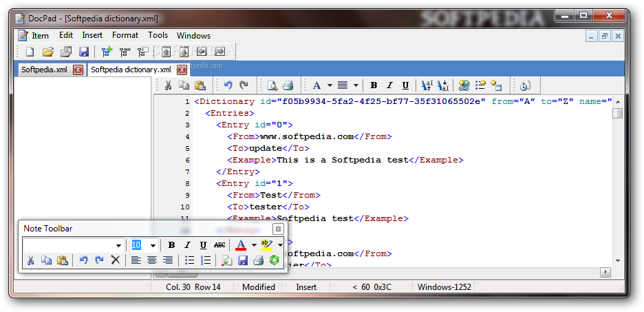The image size is (644, 312).
Task: Click the move item down arrow icon
Action: click(184, 52)
